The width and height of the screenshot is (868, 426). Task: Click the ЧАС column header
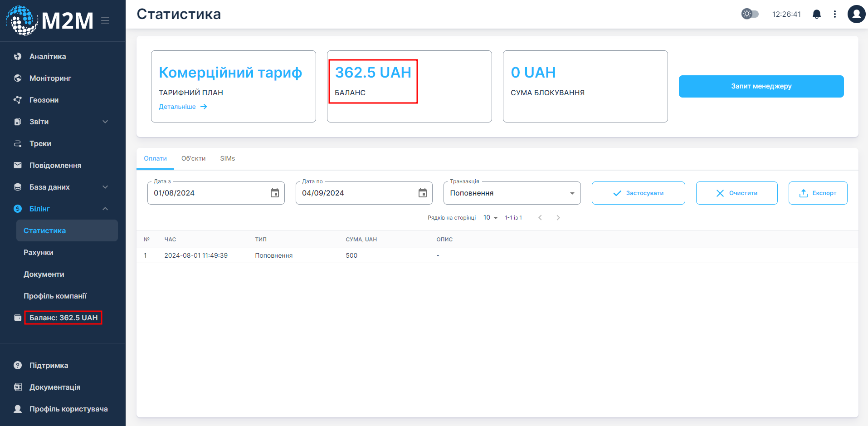click(x=170, y=240)
